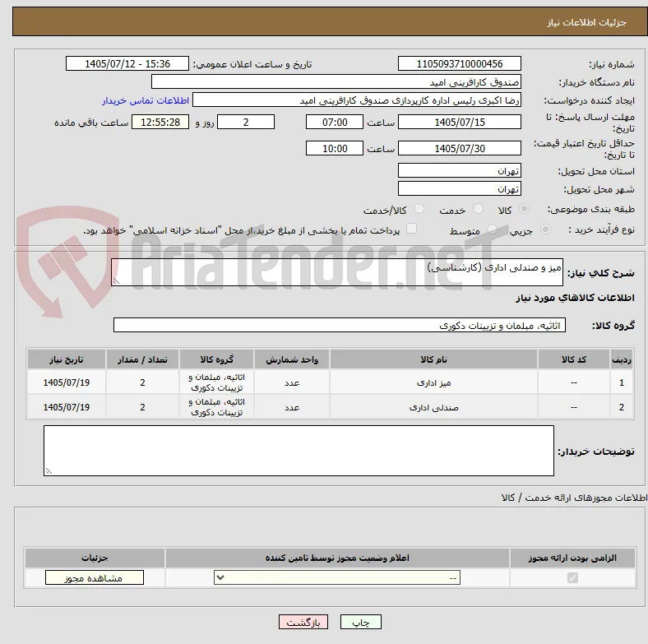
Task: Click the remaining time field 12:55:28
Action: [x=160, y=122]
